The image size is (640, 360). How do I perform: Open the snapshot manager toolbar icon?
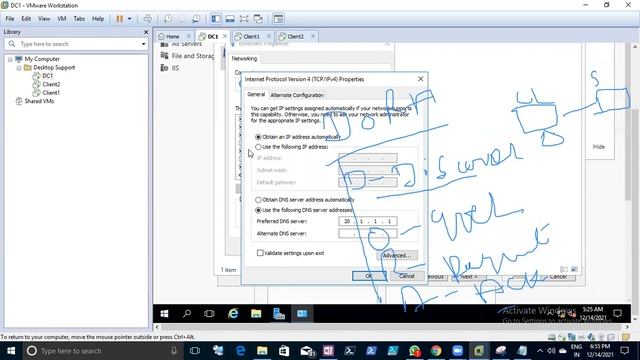click(x=196, y=19)
